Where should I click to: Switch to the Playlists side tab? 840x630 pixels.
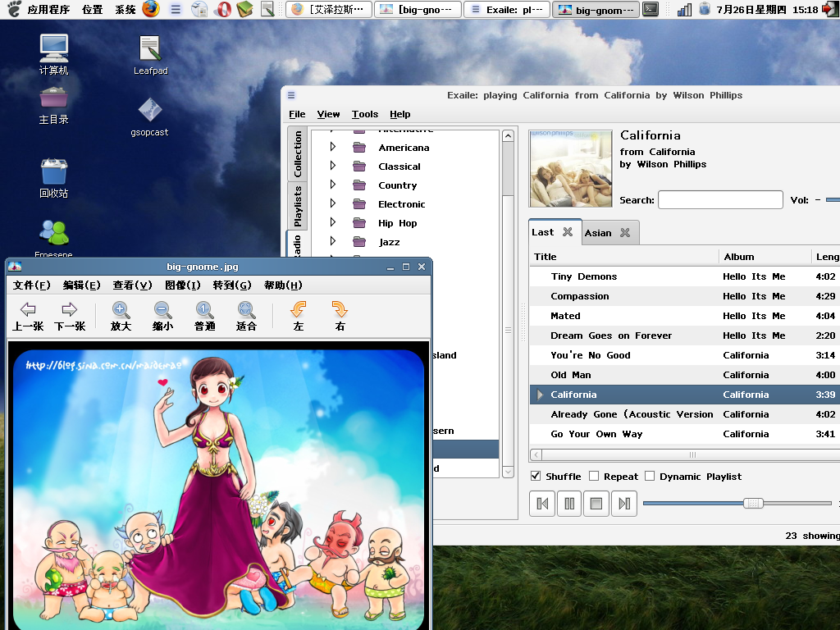pyautogui.click(x=297, y=206)
